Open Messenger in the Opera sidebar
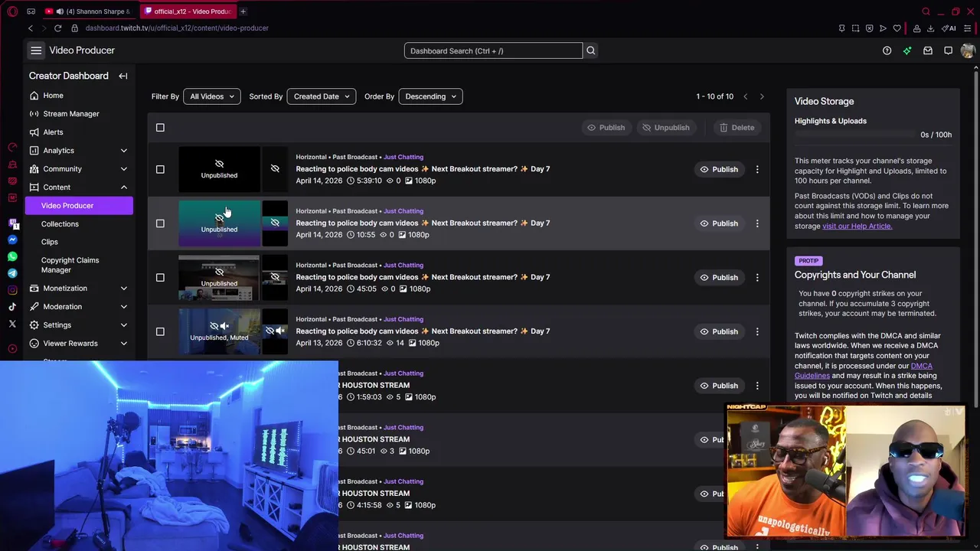The image size is (980, 551). (x=12, y=240)
